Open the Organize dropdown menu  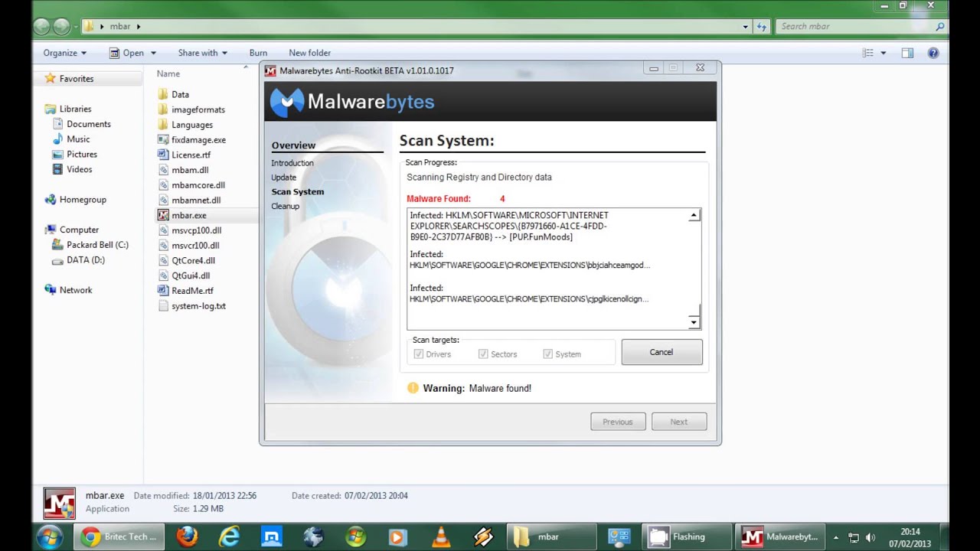click(x=65, y=53)
